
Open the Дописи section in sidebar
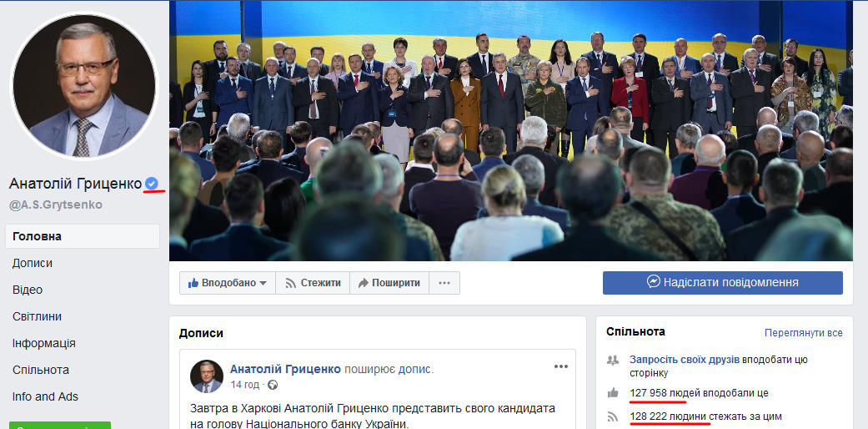[33, 263]
